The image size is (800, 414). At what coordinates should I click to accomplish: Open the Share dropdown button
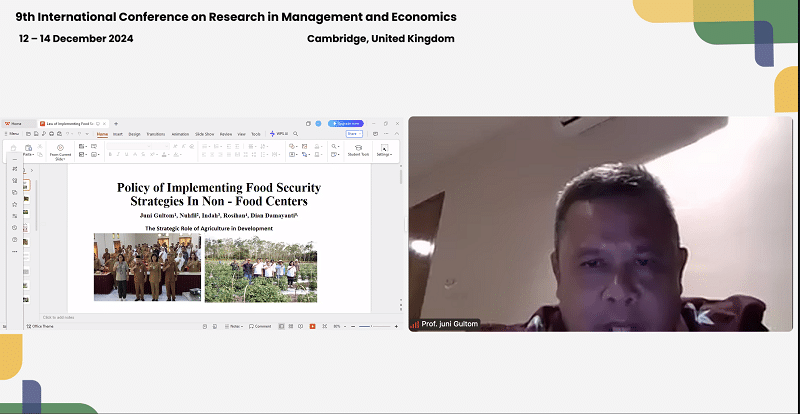354,133
